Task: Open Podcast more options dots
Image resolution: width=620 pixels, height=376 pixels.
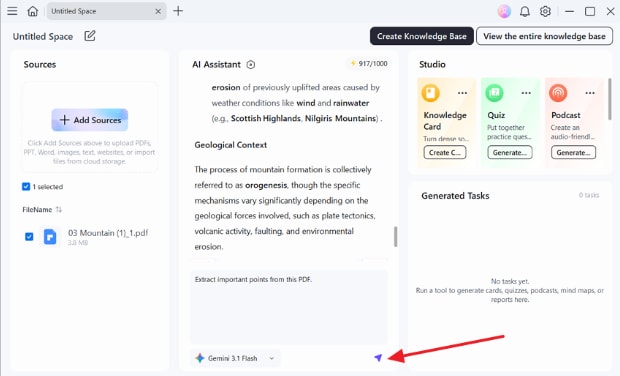Action: 590,93
